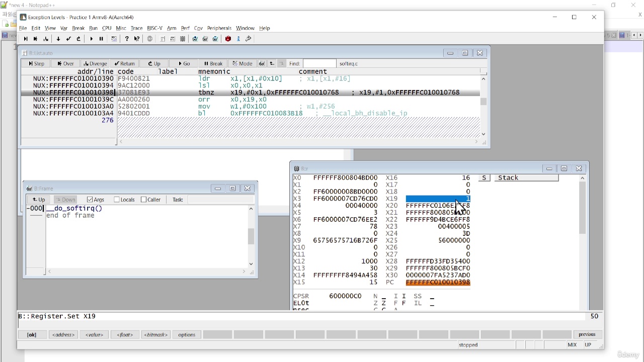Click the track arrow icon beside Mode button
This screenshot has width=644, height=362.
(x=272, y=63)
